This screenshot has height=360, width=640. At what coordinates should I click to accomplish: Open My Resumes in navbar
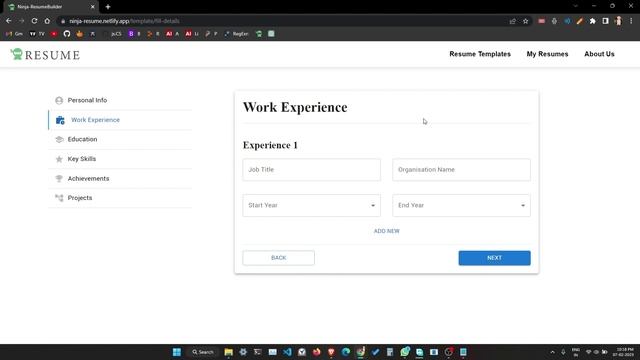pyautogui.click(x=547, y=54)
